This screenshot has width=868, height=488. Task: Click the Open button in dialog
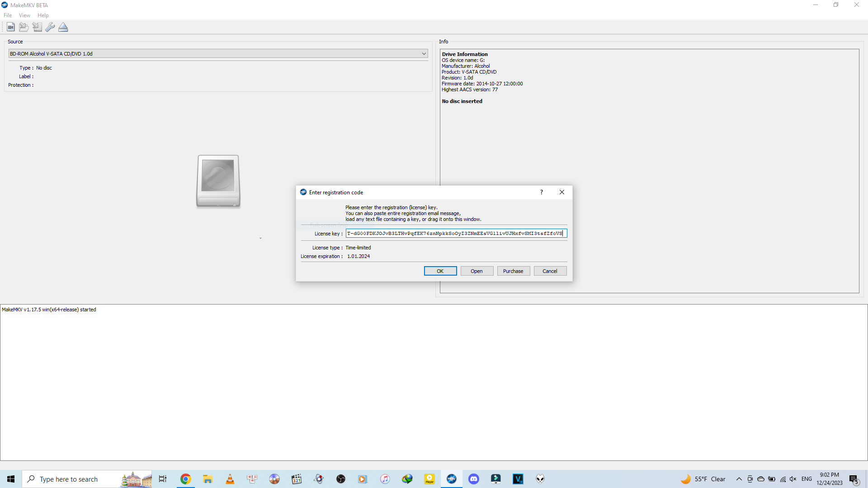pos(477,271)
